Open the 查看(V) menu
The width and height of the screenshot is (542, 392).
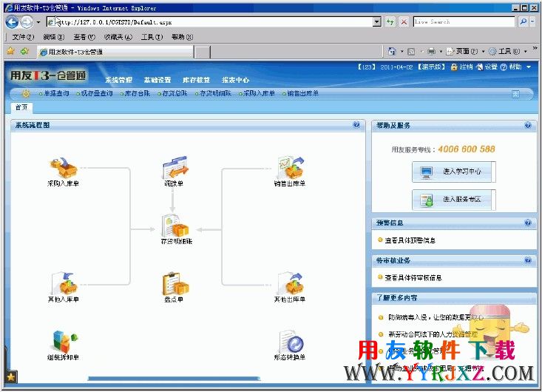[x=84, y=37]
